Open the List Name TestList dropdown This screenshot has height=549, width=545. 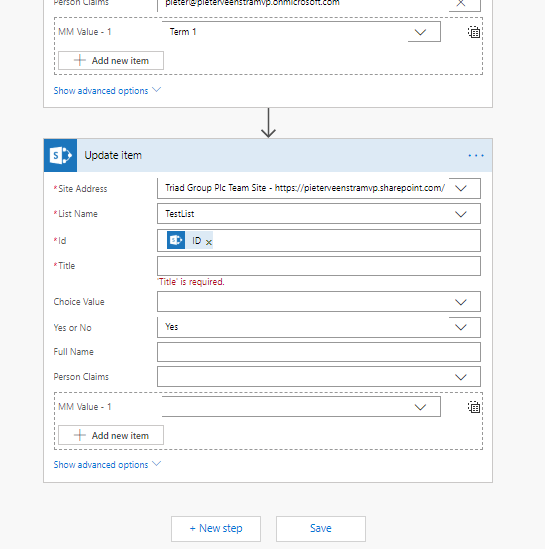pyautogui.click(x=461, y=214)
